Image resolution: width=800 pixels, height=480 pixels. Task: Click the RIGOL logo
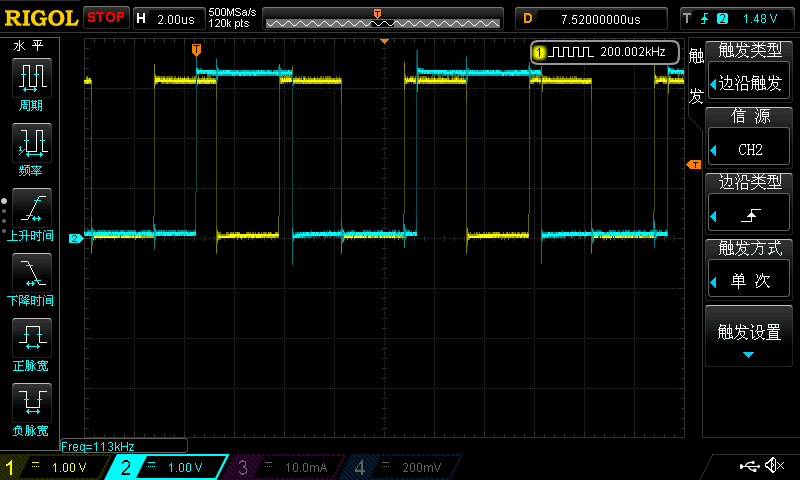pos(41,18)
